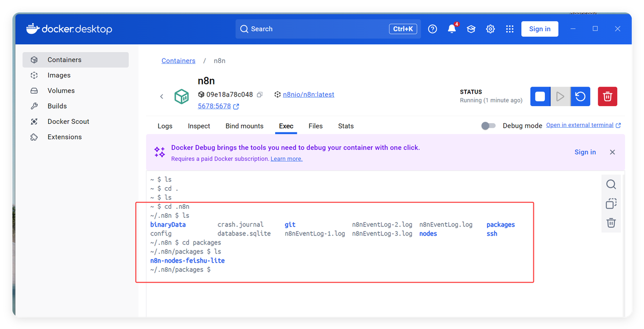
Task: Copy the terminal output
Action: point(611,204)
